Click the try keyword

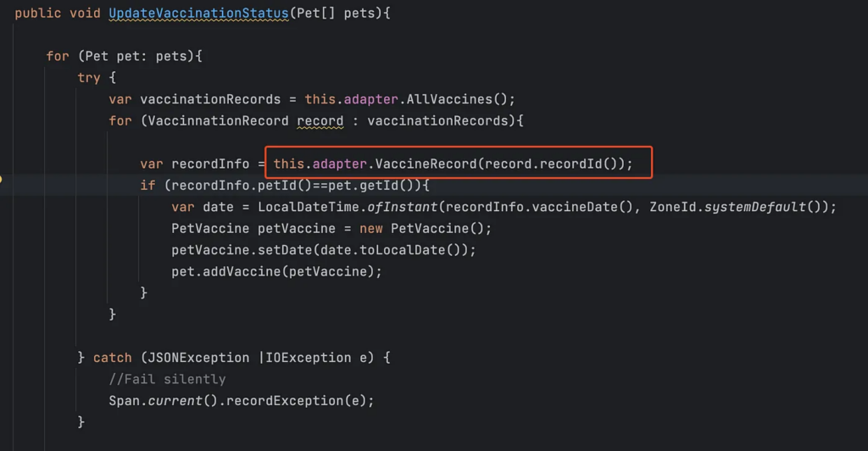click(88, 78)
